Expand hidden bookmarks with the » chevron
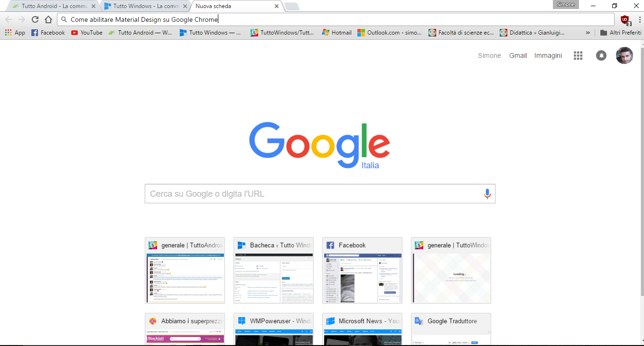Viewport: 644px width, 346px height. click(x=588, y=33)
